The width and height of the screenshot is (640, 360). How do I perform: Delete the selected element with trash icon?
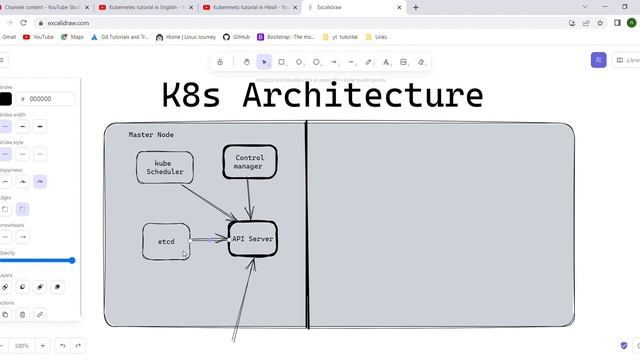click(x=22, y=315)
